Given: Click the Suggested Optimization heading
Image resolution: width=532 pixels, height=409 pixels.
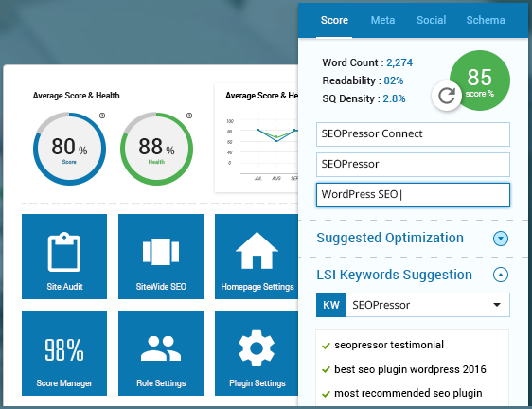Looking at the screenshot, I should (390, 238).
